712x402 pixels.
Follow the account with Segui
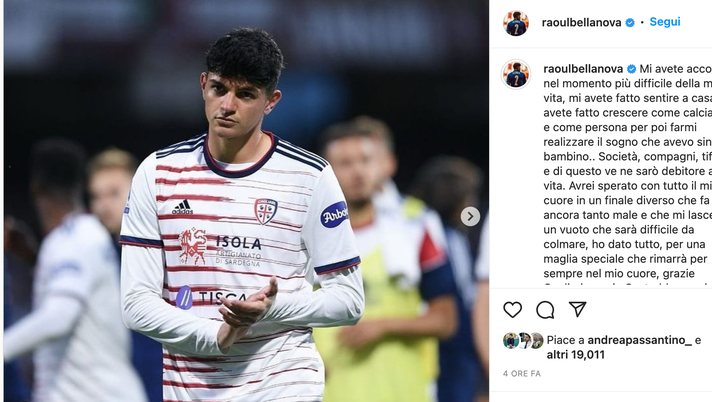point(665,22)
